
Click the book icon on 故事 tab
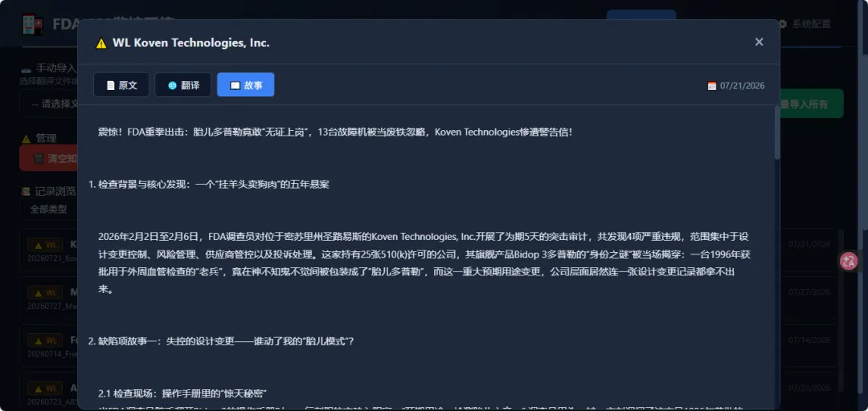pyautogui.click(x=235, y=85)
